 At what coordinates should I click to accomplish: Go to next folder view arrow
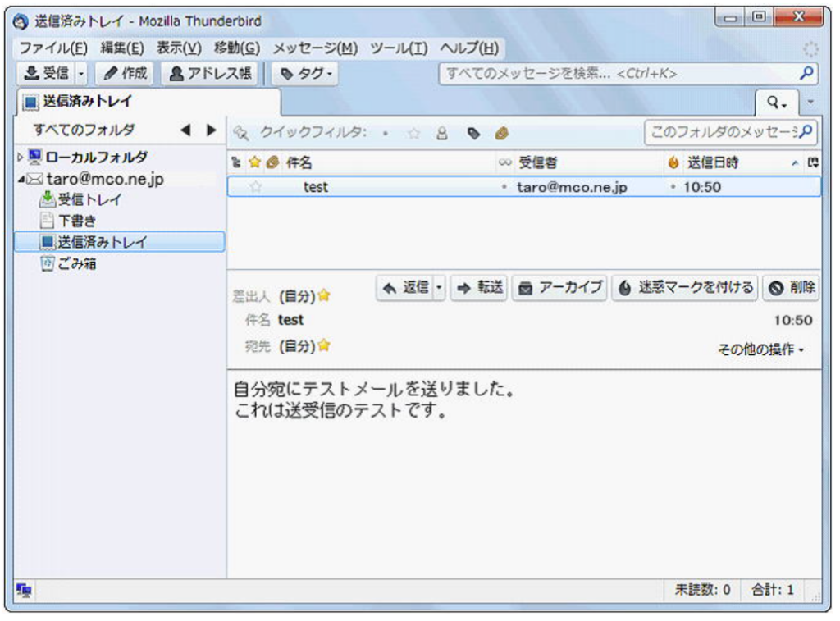[211, 130]
